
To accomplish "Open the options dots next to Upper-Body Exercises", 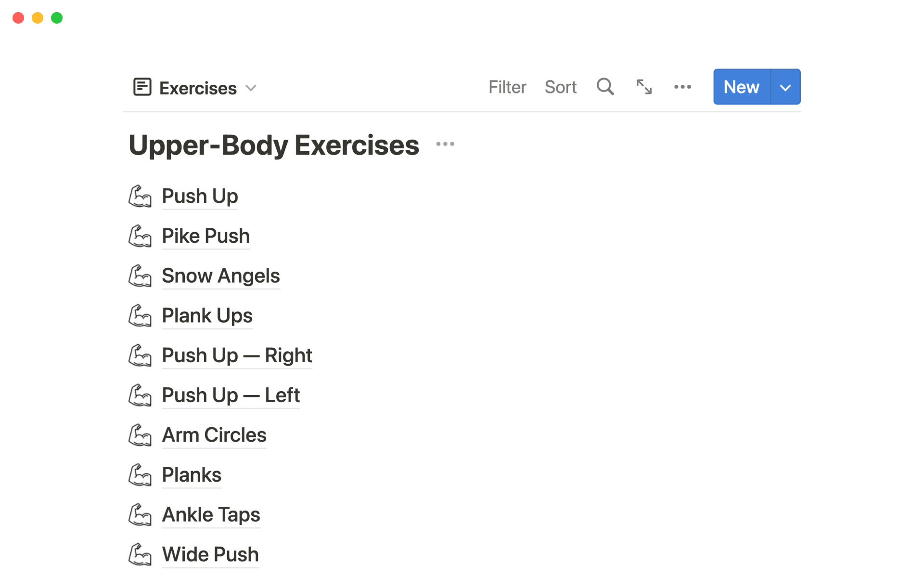I will 445,144.
